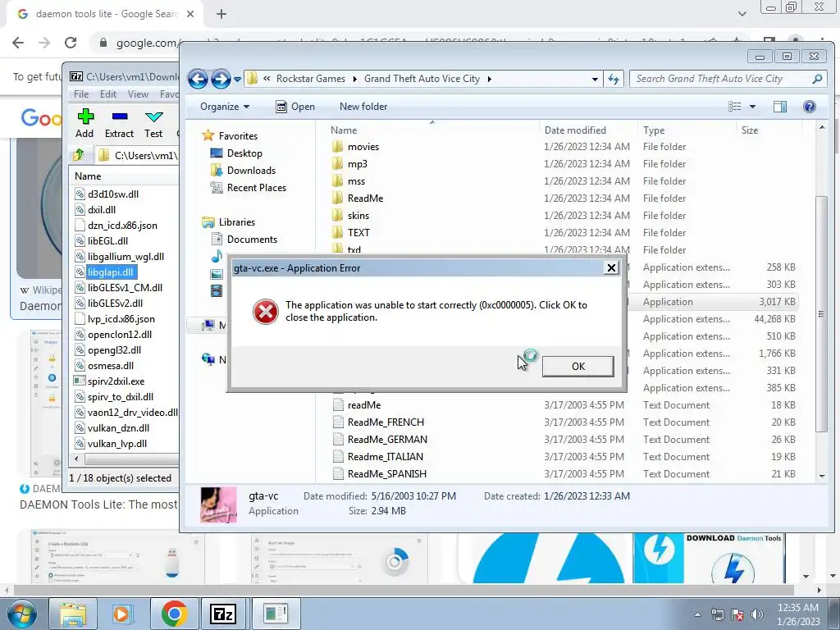Expand arrow after Grand Theft Auto Vice City breadcrumb

pyautogui.click(x=489, y=79)
